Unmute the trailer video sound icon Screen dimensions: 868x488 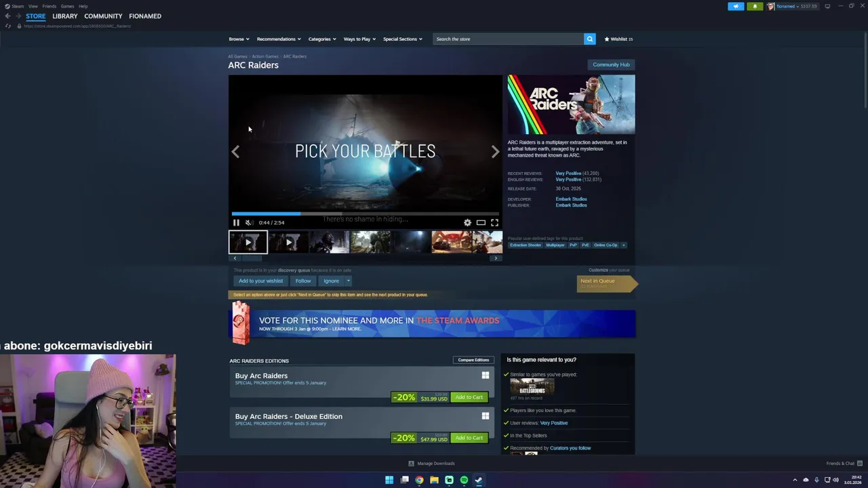pos(249,222)
